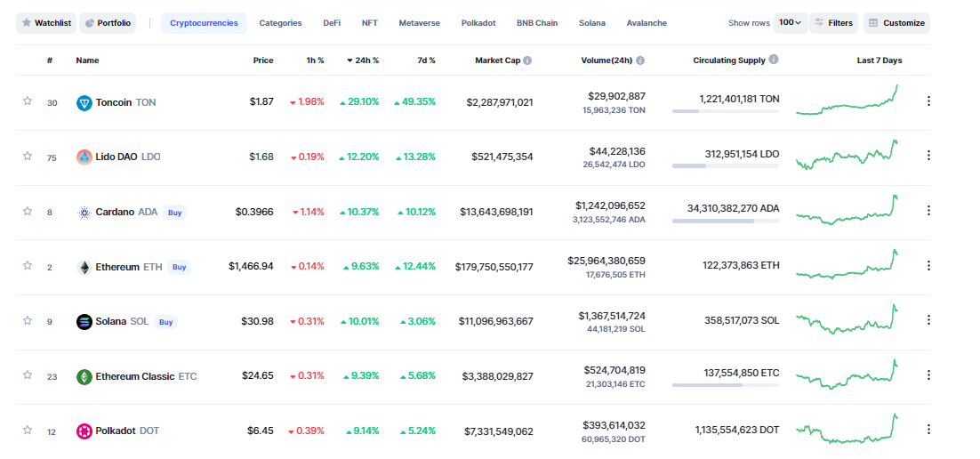Open the Filters panel
980x459 pixels.
[834, 23]
